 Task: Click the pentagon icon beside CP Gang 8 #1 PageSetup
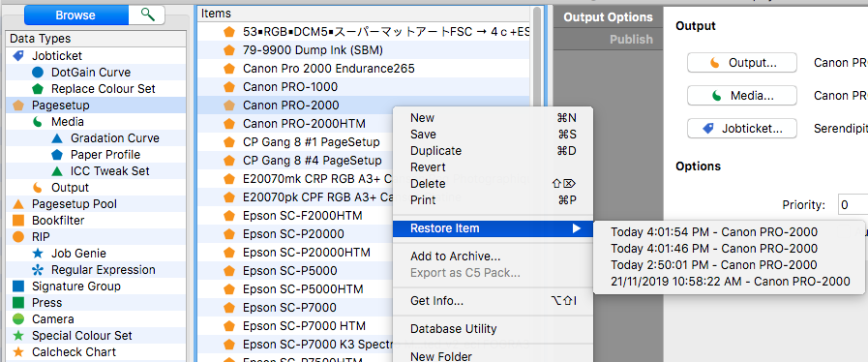coord(229,142)
